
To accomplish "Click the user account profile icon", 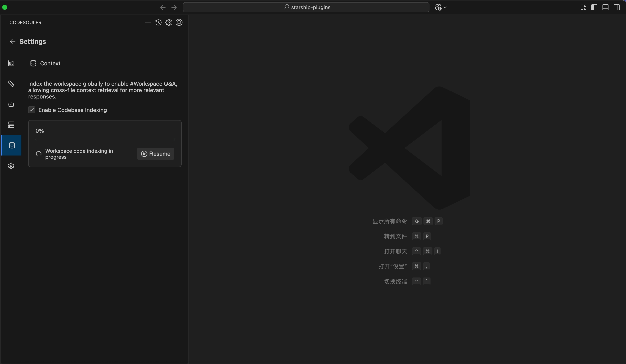I will (179, 22).
